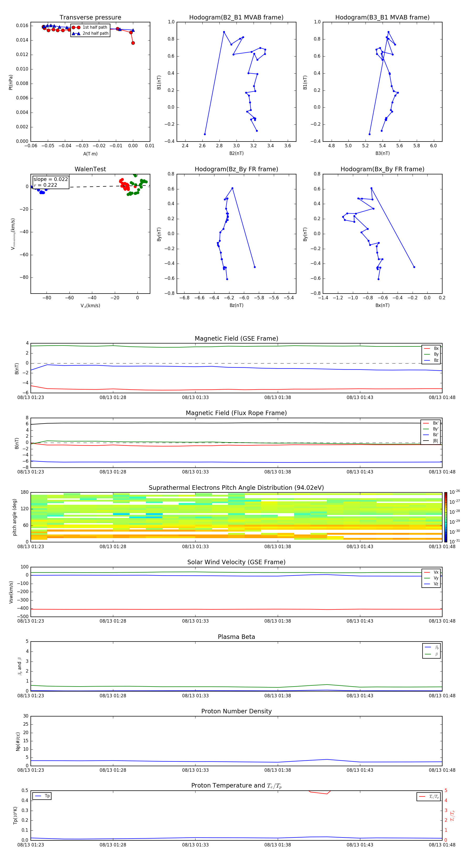Click the 'Np(#/cc)' y-axis label

click(18, 741)
